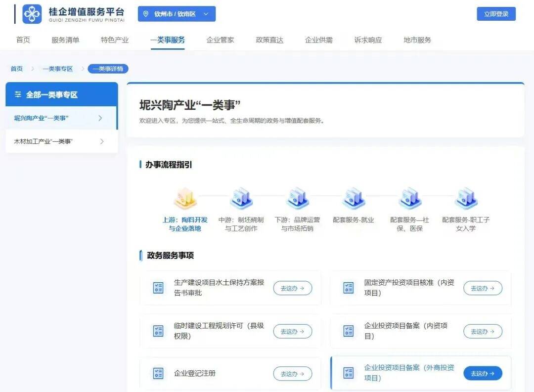The image size is (534, 392).
Task: Click the 一类事专区 breadcrumb link
Action: [57, 69]
